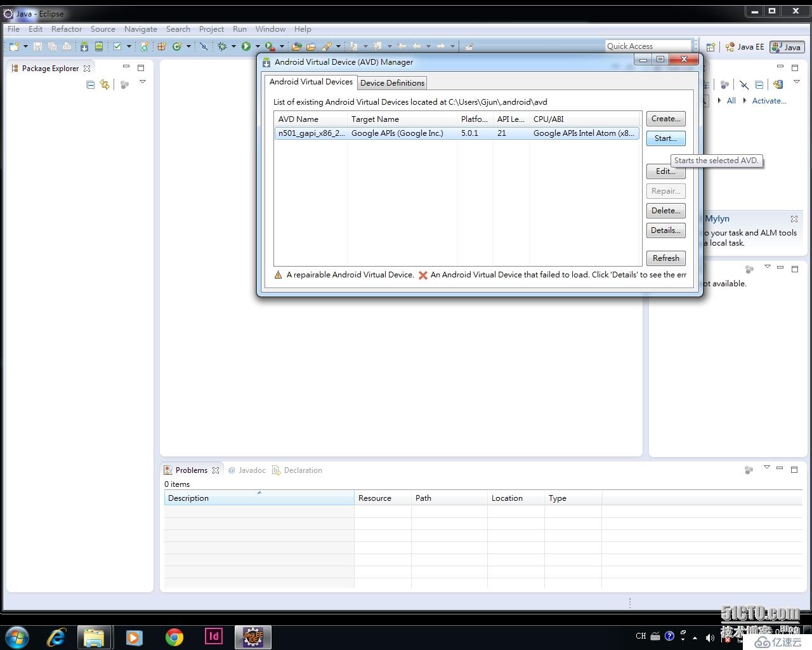Screen dimensions: 812x650
Task: Open the Search dropdown arrow
Action: tap(338, 46)
